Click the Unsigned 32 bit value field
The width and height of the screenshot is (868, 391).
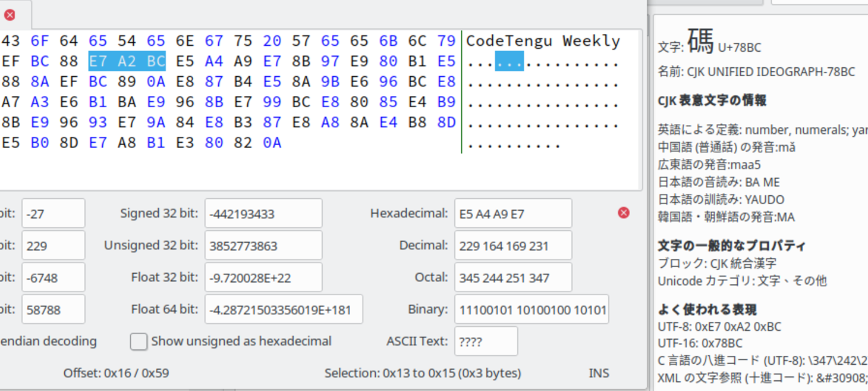[263, 245]
